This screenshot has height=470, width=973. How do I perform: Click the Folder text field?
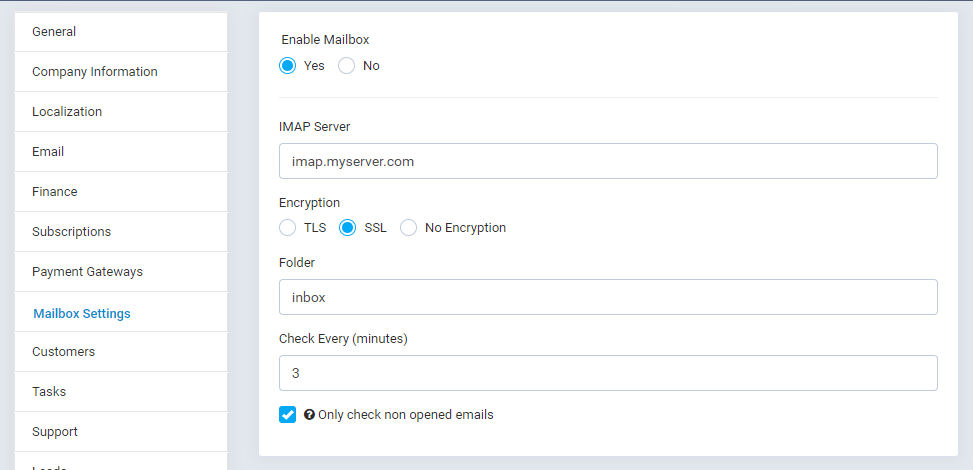tap(608, 297)
